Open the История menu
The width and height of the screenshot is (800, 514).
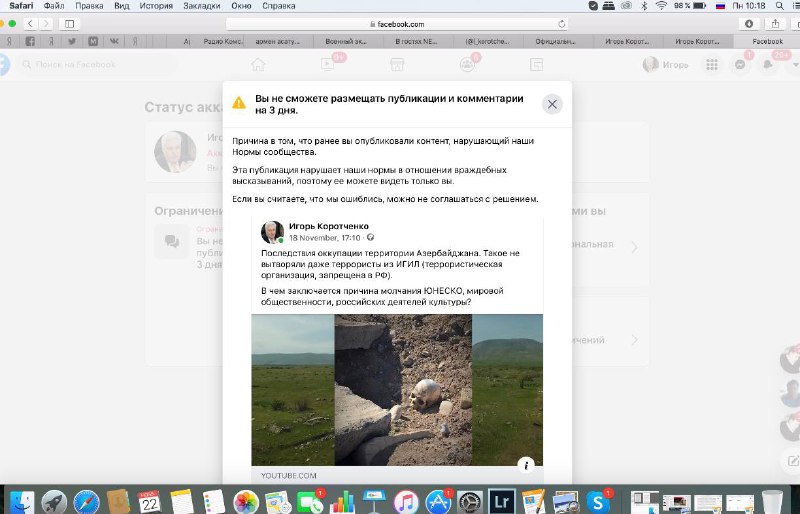156,6
